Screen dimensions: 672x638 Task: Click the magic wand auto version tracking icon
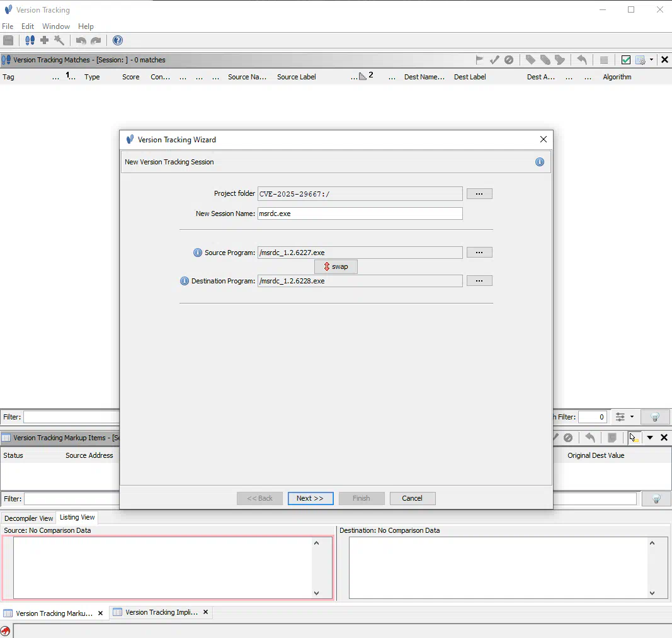[59, 40]
